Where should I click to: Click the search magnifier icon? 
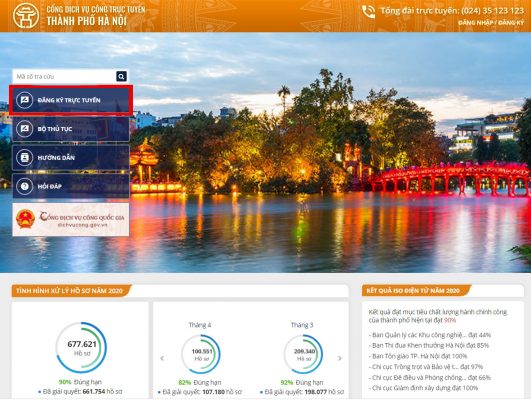(x=122, y=76)
